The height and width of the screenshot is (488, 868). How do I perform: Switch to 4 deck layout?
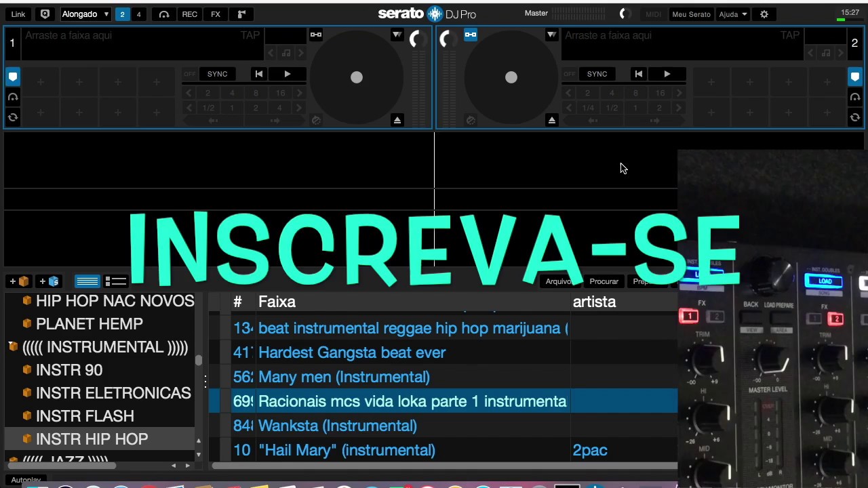click(x=138, y=14)
